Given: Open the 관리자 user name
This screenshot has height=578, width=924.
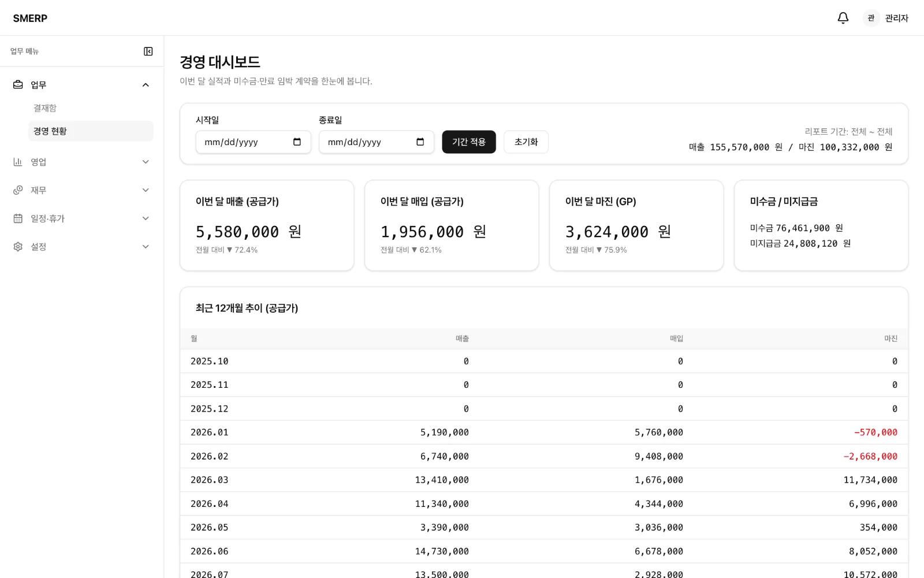Looking at the screenshot, I should (897, 18).
